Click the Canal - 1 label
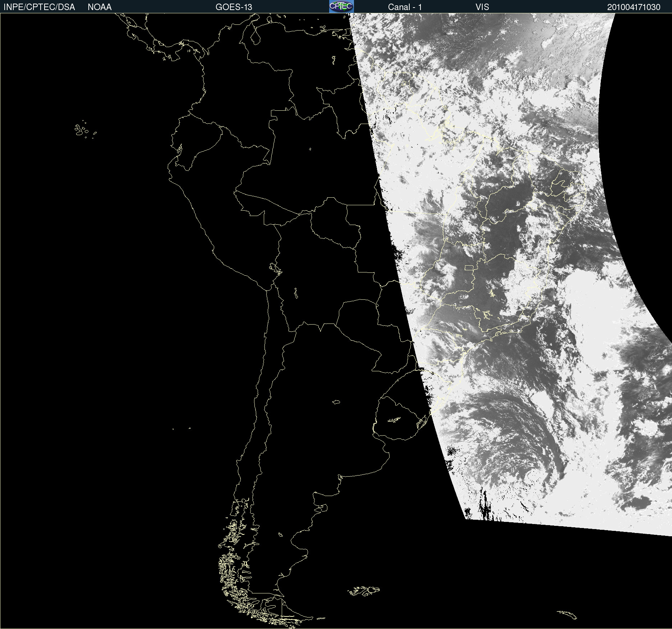The width and height of the screenshot is (672, 629). point(405,7)
